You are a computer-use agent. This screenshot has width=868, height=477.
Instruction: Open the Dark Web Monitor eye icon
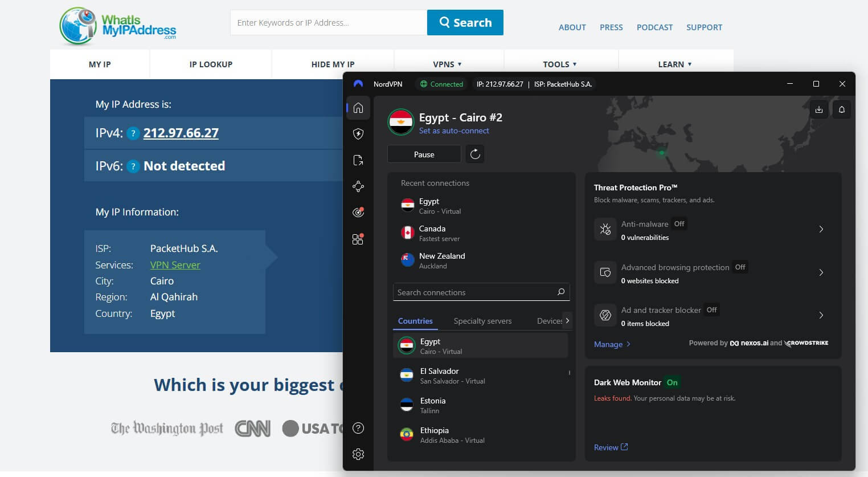pos(358,211)
